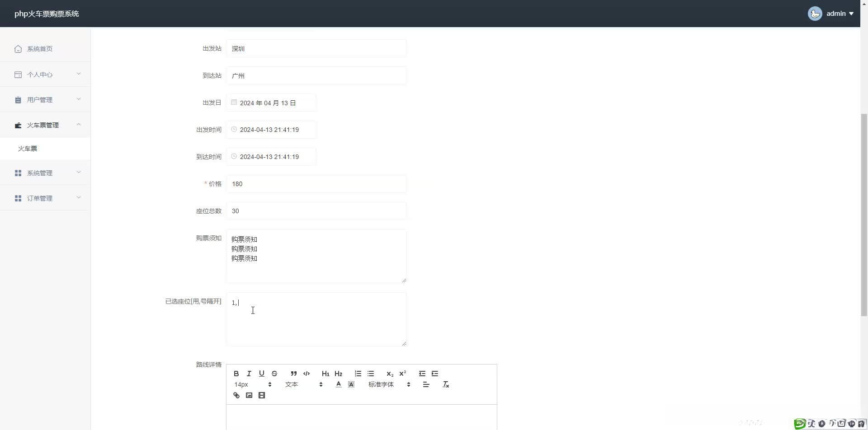Toggle italic formatting in the editor toolbar

click(249, 374)
